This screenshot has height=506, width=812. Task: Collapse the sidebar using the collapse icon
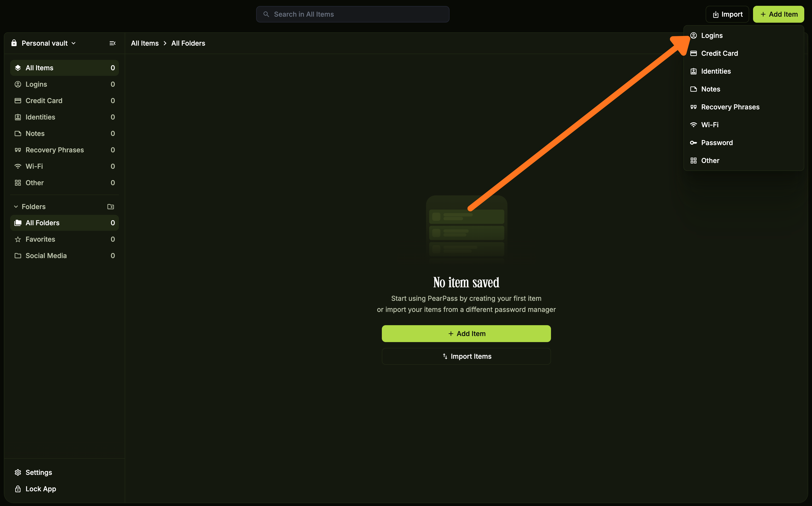click(x=112, y=43)
